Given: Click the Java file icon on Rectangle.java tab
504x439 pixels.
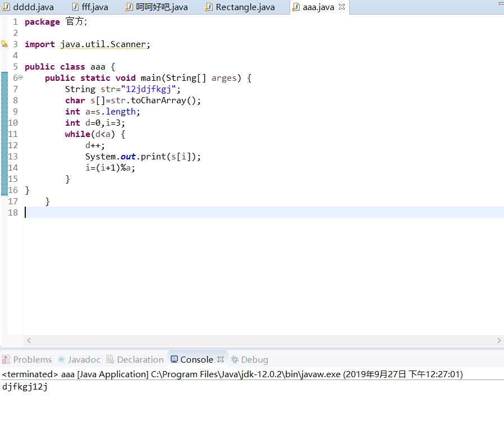Looking at the screenshot, I should [x=209, y=7].
